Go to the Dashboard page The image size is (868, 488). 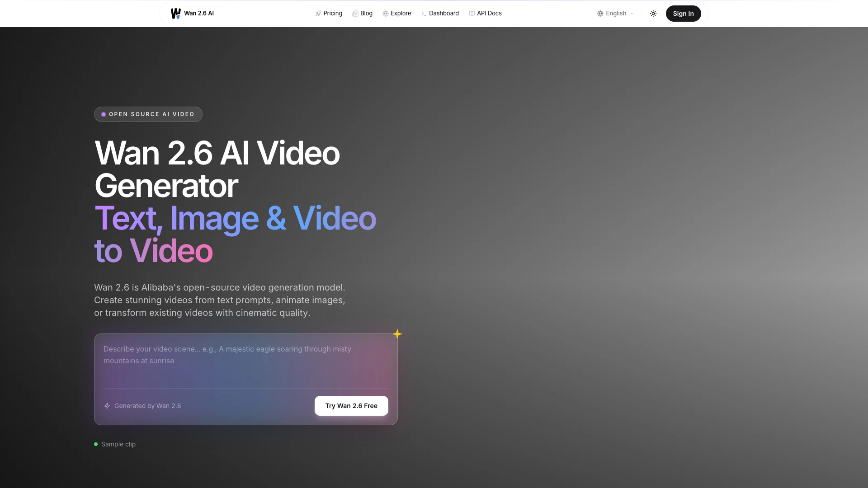(443, 14)
